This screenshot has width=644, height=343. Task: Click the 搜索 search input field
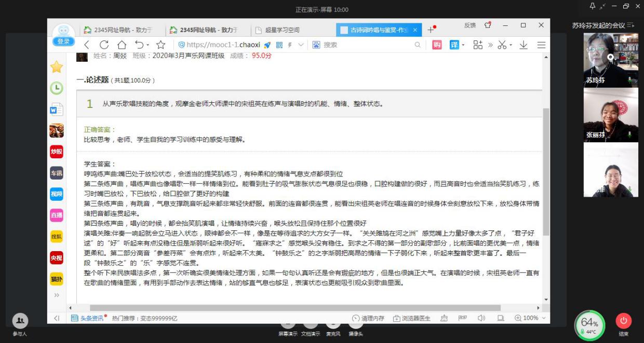(364, 45)
